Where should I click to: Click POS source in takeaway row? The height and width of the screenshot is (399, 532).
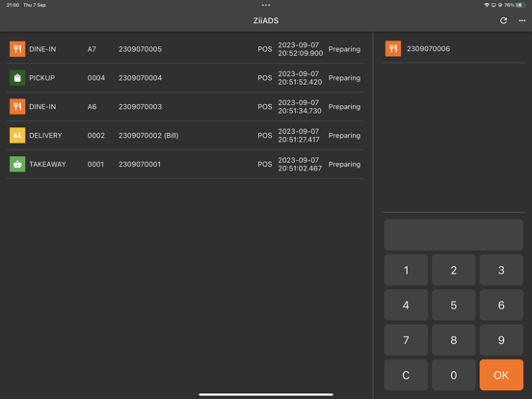pyautogui.click(x=265, y=165)
